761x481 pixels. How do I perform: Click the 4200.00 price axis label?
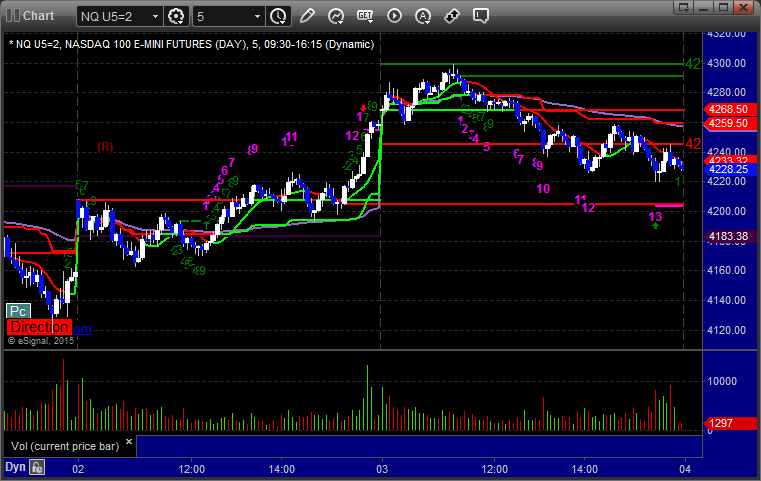pos(727,211)
